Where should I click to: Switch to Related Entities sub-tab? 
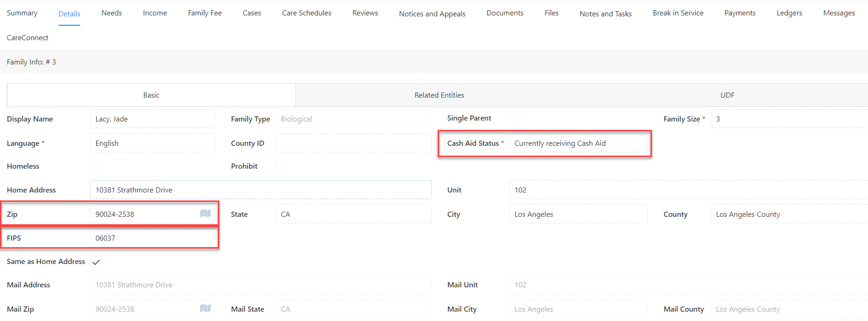click(x=440, y=95)
